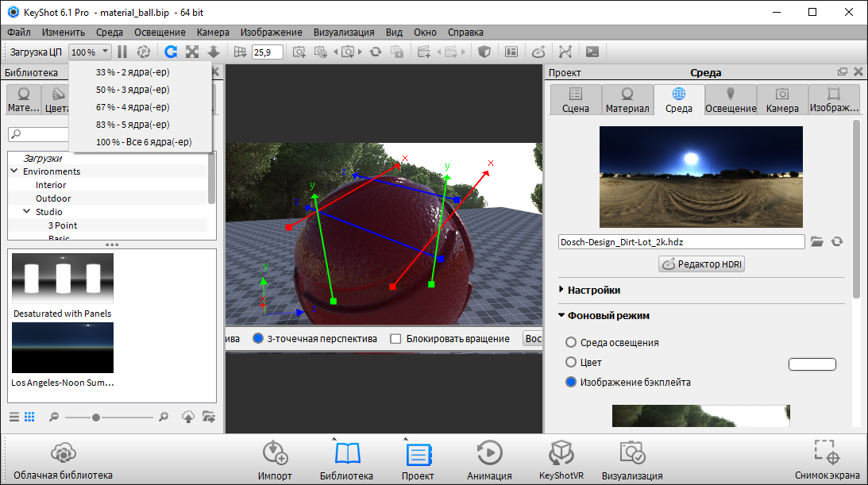Viewport: 868px width, 485px height.
Task: Select Цвет background mode
Action: (571, 362)
